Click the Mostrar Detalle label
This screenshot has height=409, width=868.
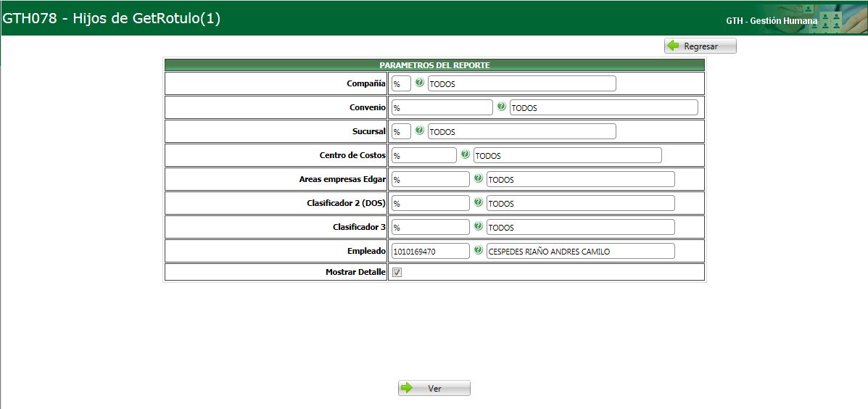click(356, 272)
